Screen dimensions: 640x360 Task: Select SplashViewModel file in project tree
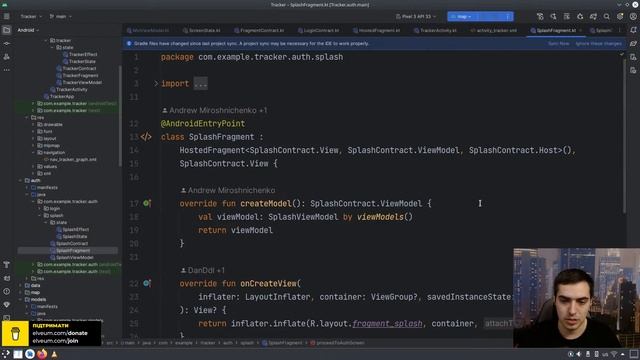(x=74, y=258)
